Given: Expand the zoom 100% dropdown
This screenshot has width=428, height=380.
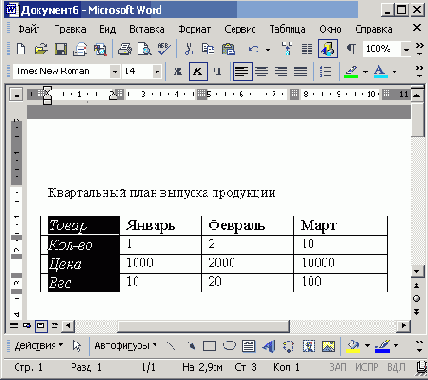Looking at the screenshot, I should (406, 50).
